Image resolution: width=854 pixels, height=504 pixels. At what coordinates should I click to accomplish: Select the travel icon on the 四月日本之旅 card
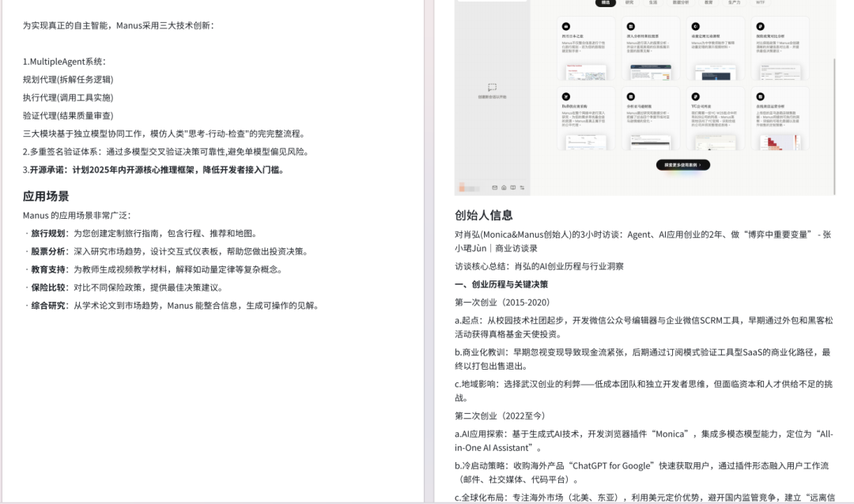(x=565, y=26)
